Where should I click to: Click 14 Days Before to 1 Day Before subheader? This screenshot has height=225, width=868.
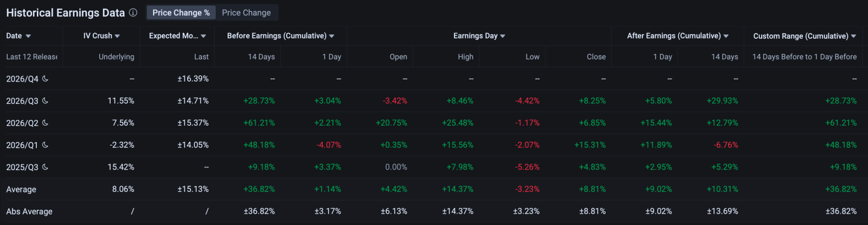(805, 57)
